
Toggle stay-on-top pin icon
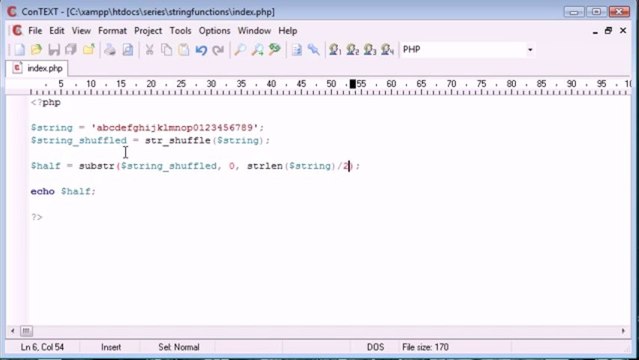point(313,50)
